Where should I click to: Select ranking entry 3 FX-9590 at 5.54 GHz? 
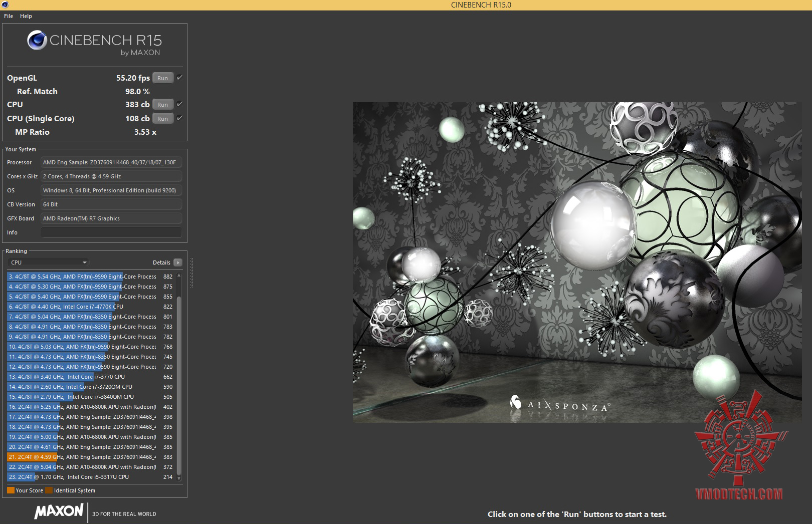point(90,277)
